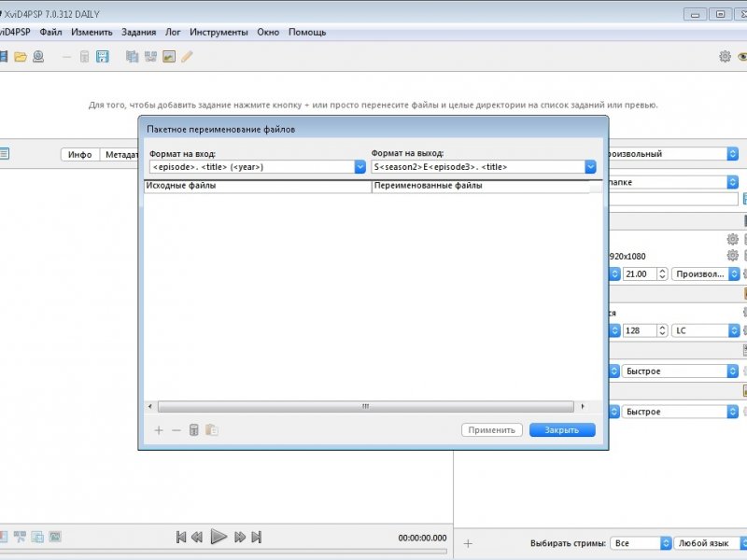Click the output format text S<season2>E<episode3>. <title>
The height and width of the screenshot is (560, 747).
pyautogui.click(x=441, y=167)
